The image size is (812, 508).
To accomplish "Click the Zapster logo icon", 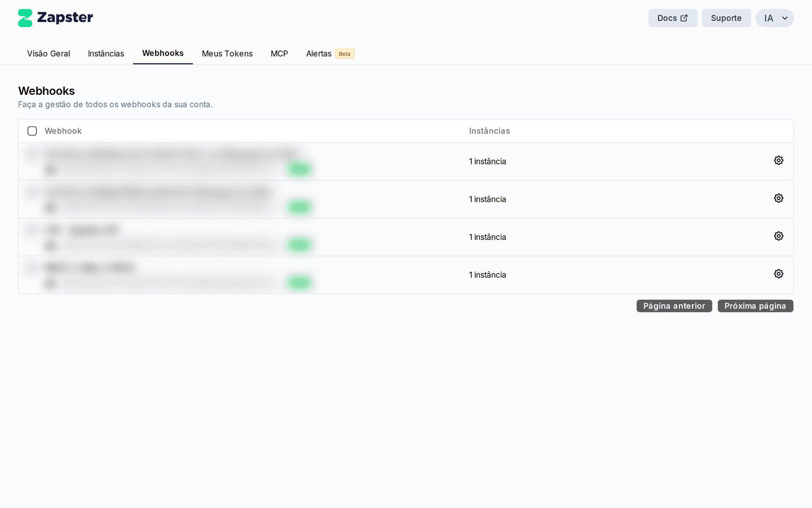I will click(25, 18).
